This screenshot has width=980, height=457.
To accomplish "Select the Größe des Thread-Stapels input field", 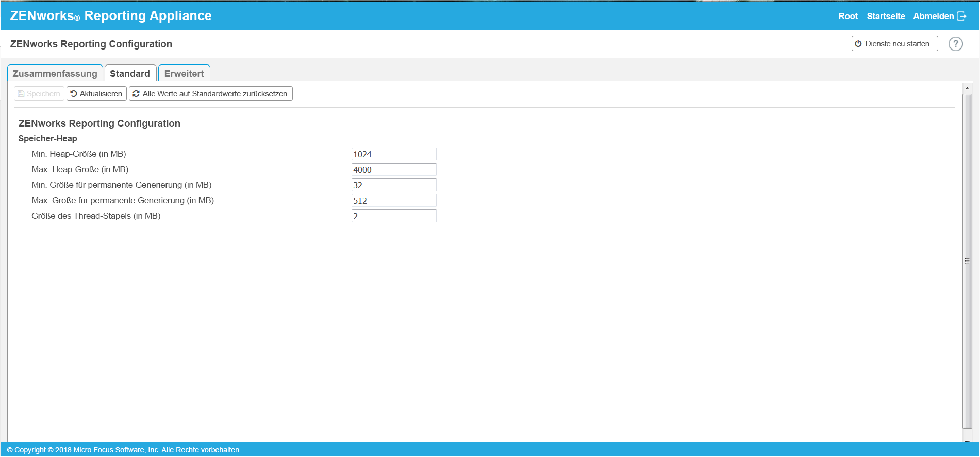I will point(394,216).
